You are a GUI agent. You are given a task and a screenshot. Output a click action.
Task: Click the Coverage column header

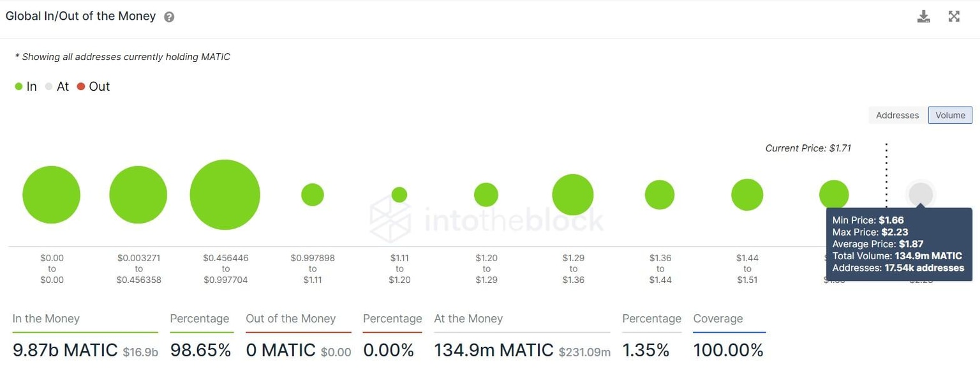click(717, 319)
